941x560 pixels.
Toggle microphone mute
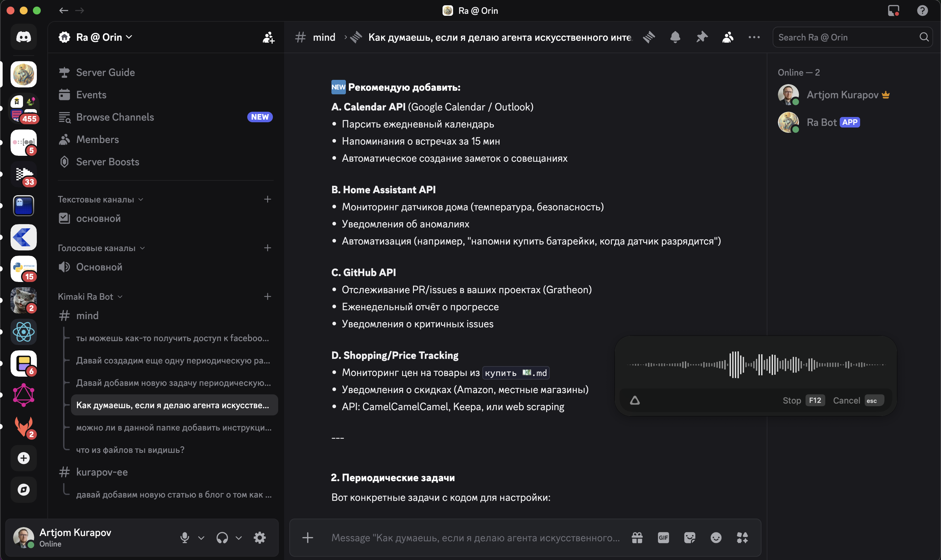[184, 537]
